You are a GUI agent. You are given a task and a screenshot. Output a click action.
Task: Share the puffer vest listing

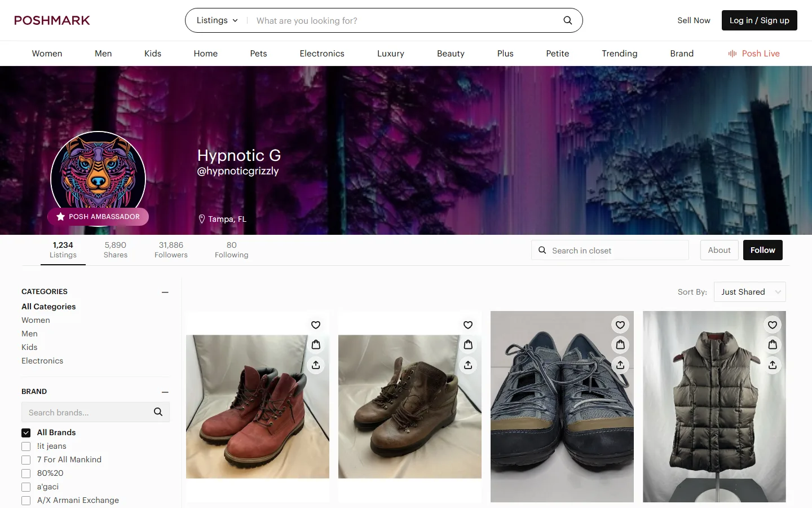(773, 365)
